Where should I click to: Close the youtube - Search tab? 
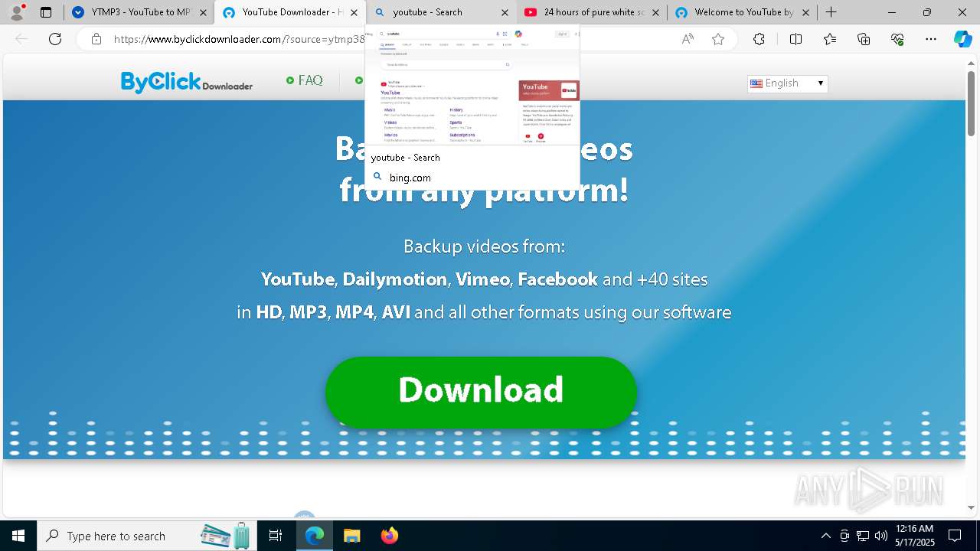coord(505,12)
